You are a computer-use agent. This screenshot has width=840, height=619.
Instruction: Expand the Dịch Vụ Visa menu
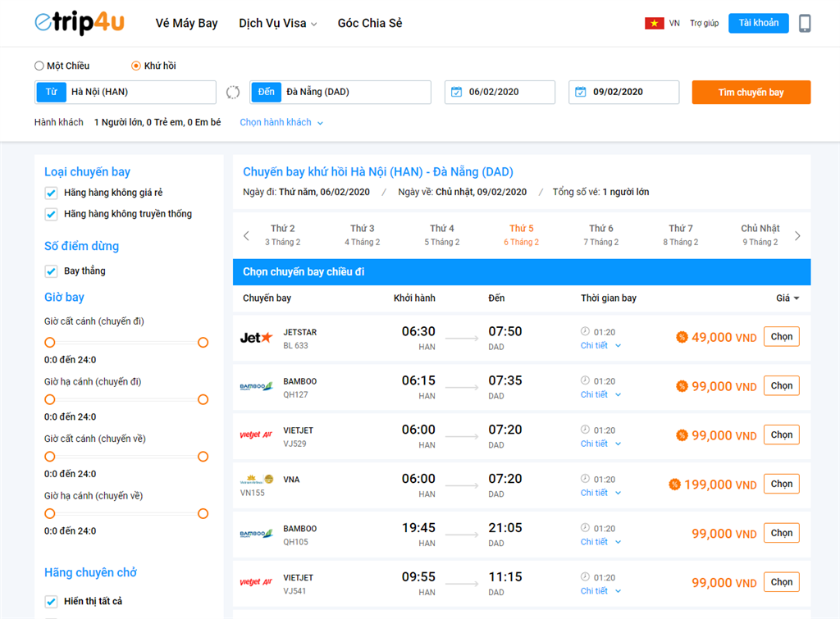(x=277, y=24)
